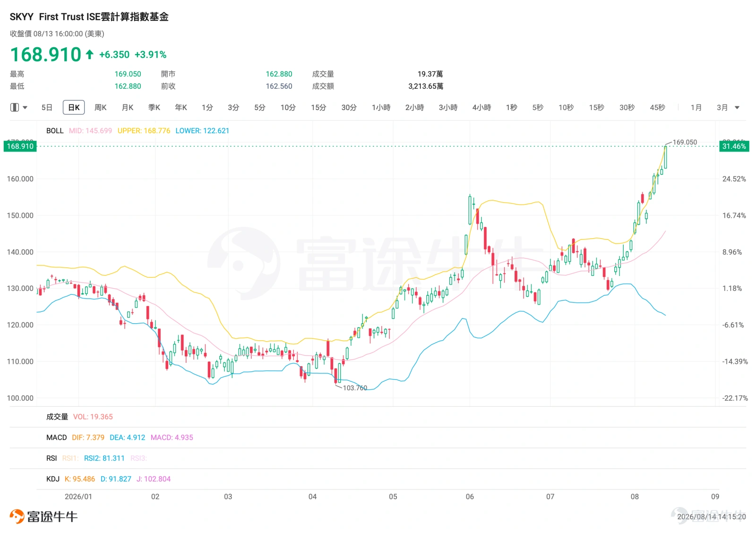Viewport: 756px width, 533px height.
Task: Click the KDJ D: 91.827 value
Action: [116, 479]
